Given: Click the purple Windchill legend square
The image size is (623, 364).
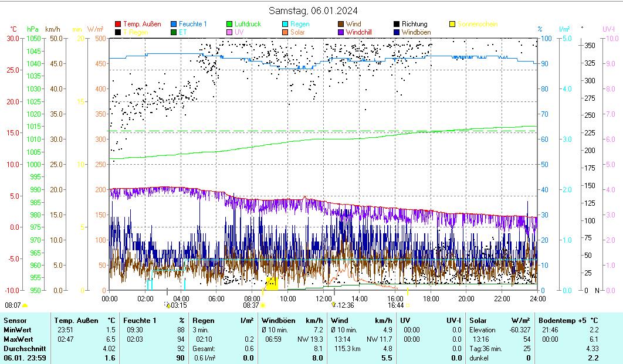Looking at the screenshot, I should [x=341, y=32].
